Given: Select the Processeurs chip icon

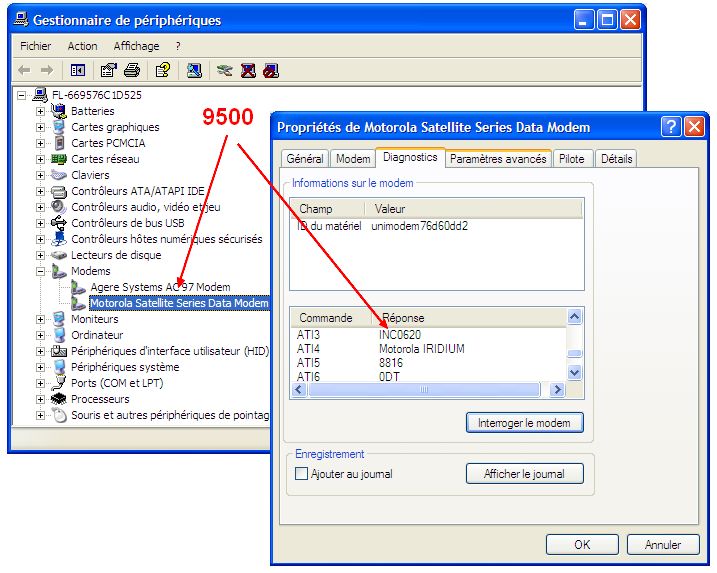Looking at the screenshot, I should pos(59,399).
